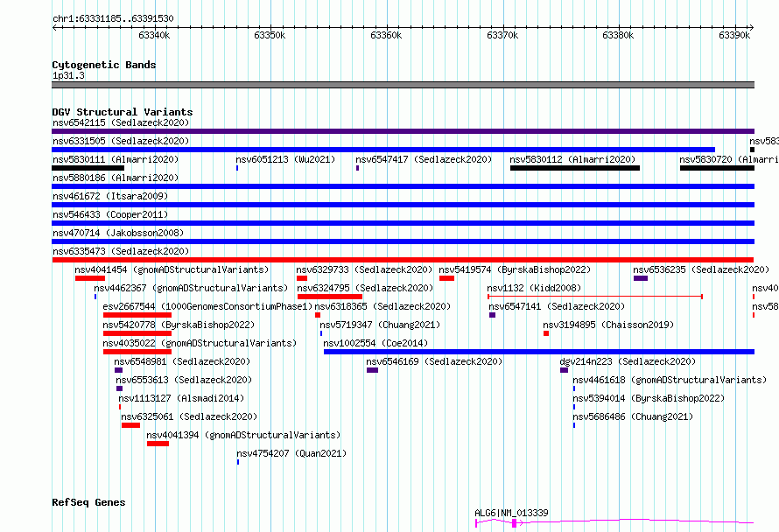Select the nsv6542115 purple variant bar
This screenshot has width=779, height=532.
point(403,131)
